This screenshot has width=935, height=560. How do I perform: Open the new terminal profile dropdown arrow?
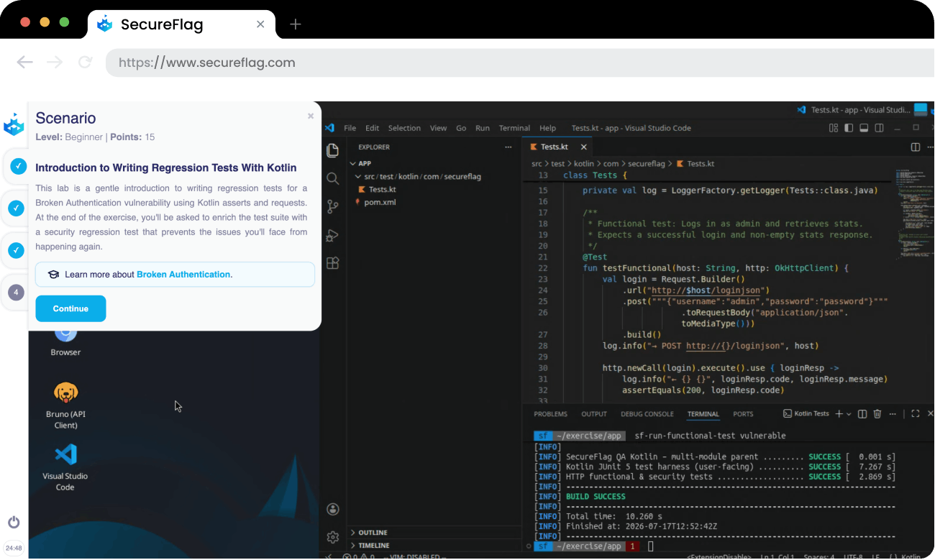click(x=849, y=414)
